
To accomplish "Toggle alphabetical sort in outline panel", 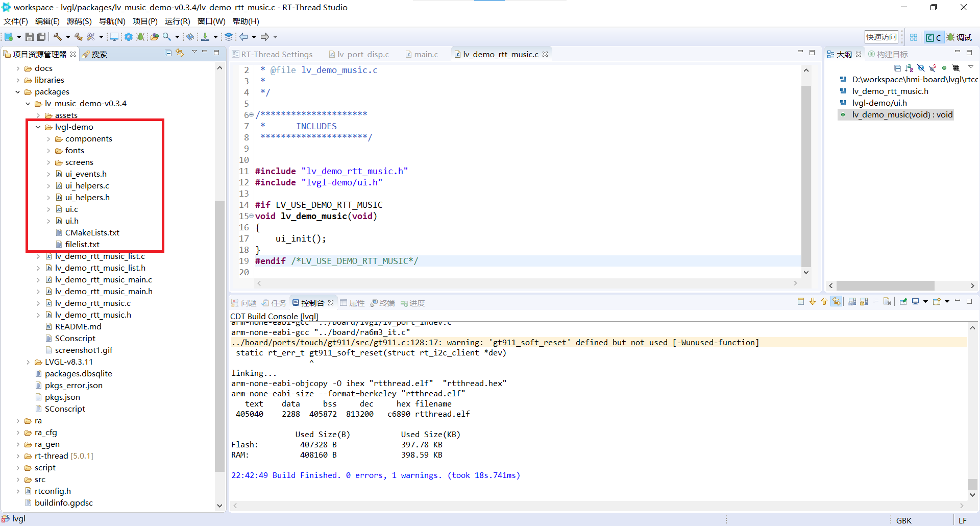I will [x=909, y=68].
